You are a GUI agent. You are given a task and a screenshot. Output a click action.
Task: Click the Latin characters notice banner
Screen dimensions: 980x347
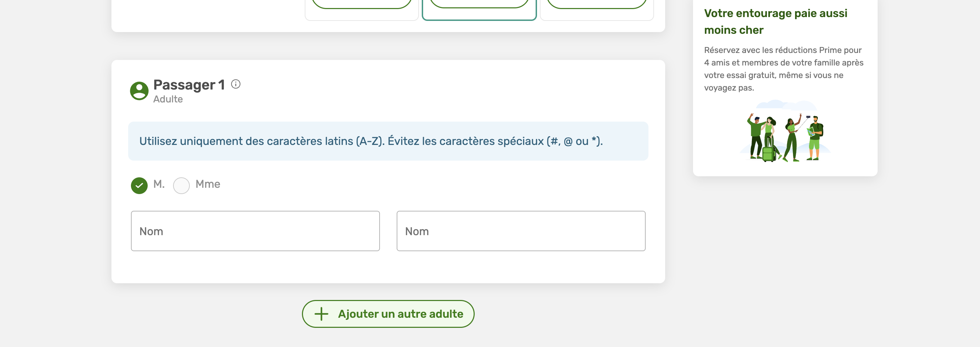(x=388, y=141)
